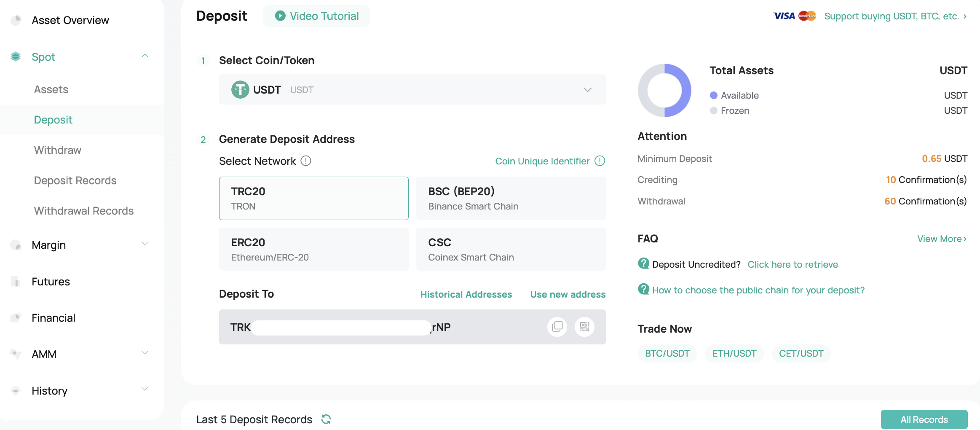Click the History sidebar icon
Image resolution: width=980 pixels, height=430 pixels.
pos(16,390)
